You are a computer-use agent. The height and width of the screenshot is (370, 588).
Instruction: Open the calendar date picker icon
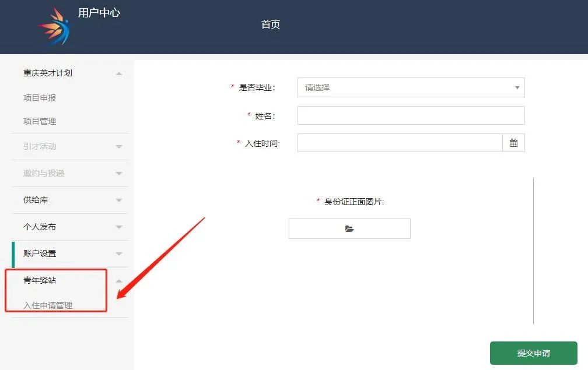click(x=513, y=143)
